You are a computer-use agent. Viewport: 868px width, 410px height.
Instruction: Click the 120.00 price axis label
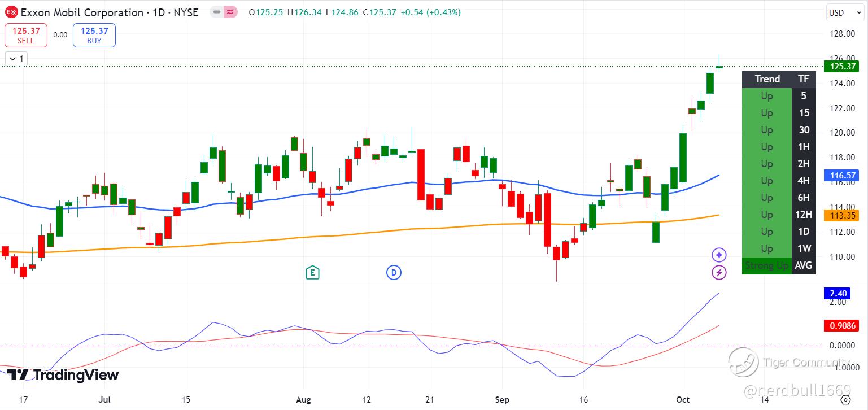(x=842, y=133)
